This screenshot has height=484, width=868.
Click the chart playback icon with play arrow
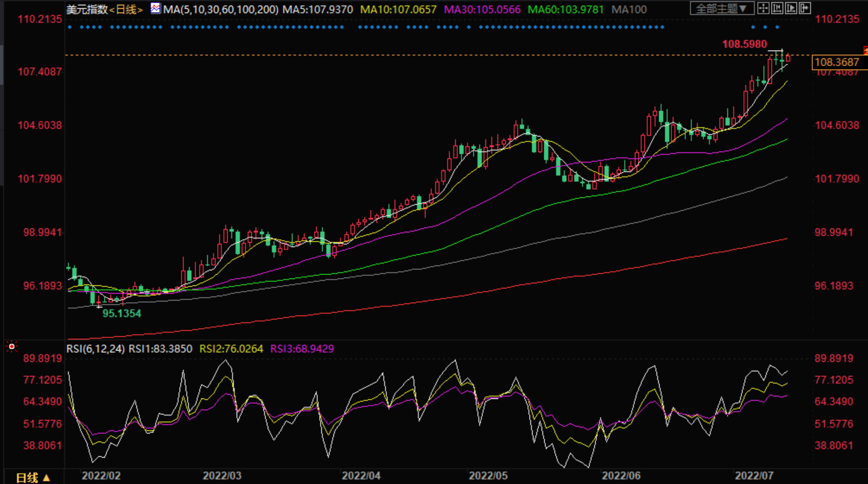[x=791, y=8]
